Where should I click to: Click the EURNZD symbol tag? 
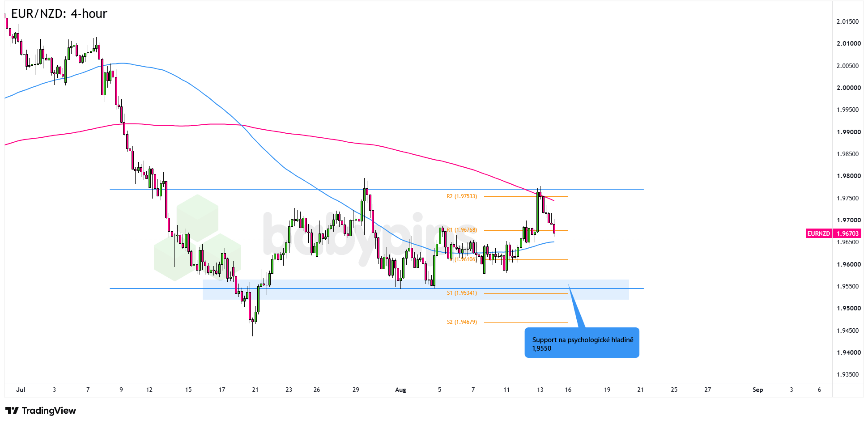point(818,233)
